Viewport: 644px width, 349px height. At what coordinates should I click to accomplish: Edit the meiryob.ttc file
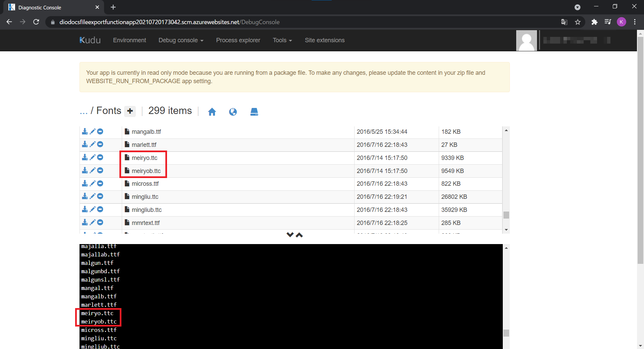click(93, 170)
